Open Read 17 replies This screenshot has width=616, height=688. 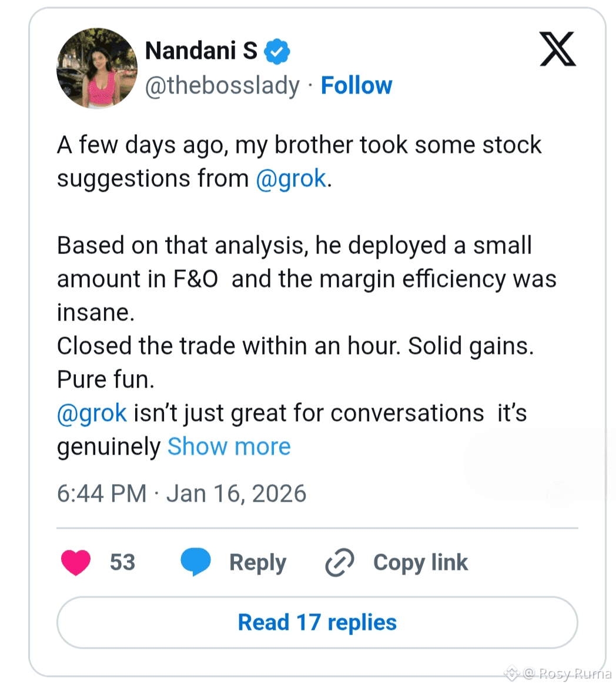[x=317, y=622]
